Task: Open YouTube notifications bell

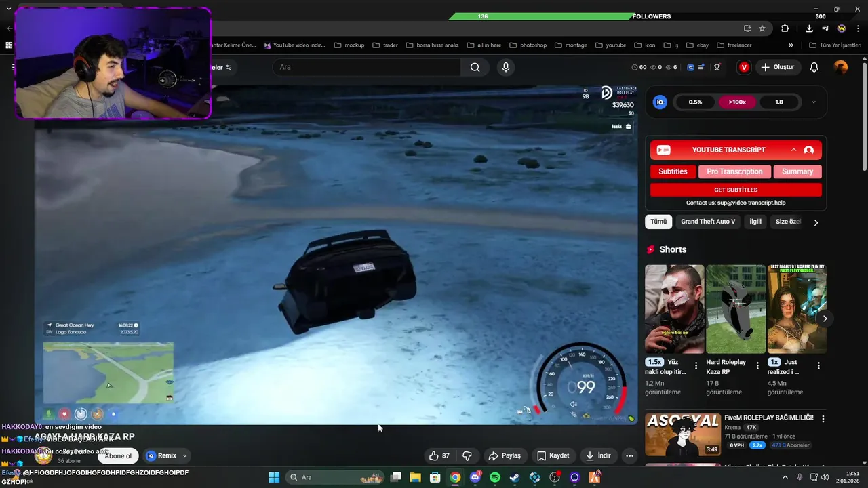Action: (814, 67)
